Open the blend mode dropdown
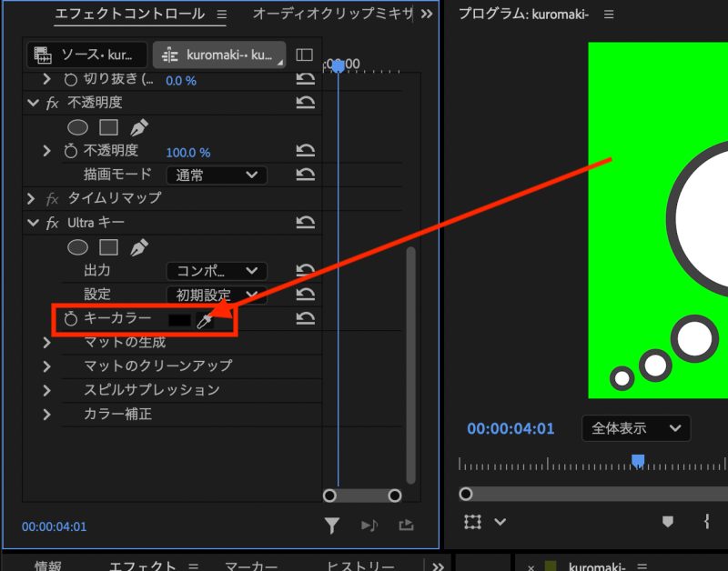728x571 pixels. tap(216, 175)
